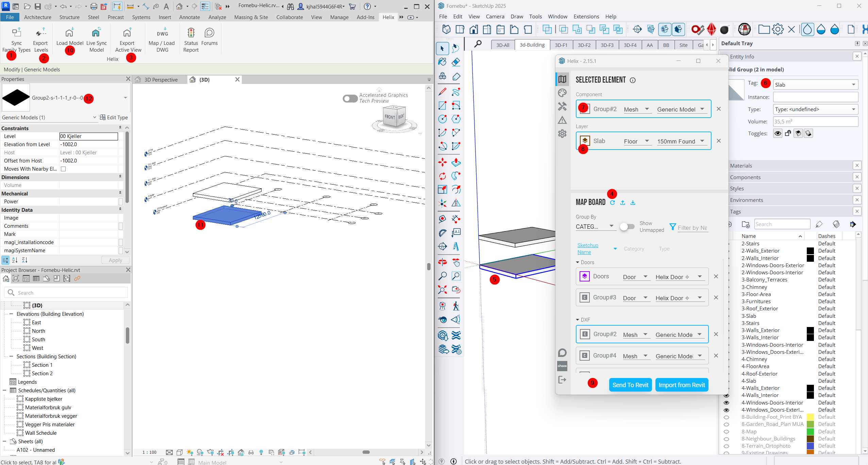The image size is (868, 465).
Task: Click the Live Sync Model icon
Action: (96, 33)
